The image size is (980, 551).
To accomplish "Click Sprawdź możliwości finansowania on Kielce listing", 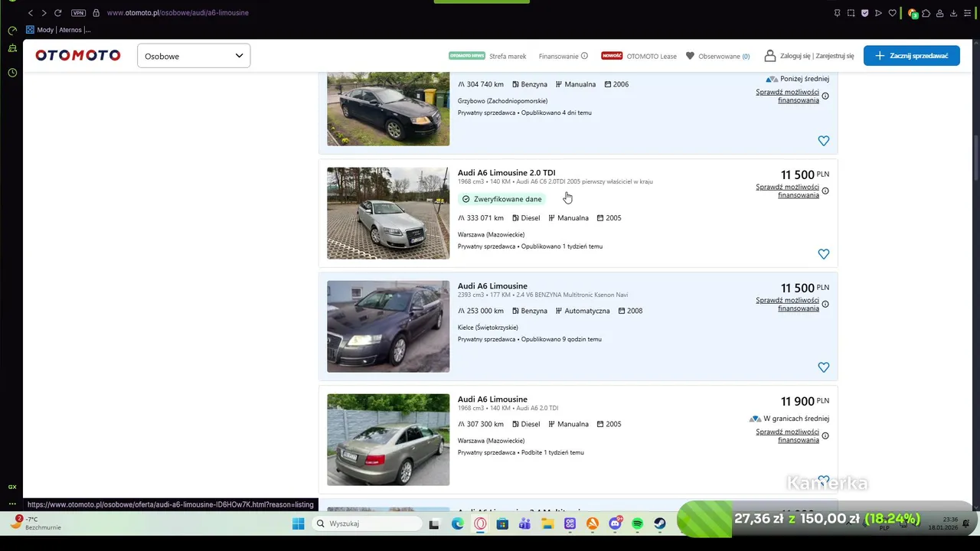I will click(x=787, y=304).
